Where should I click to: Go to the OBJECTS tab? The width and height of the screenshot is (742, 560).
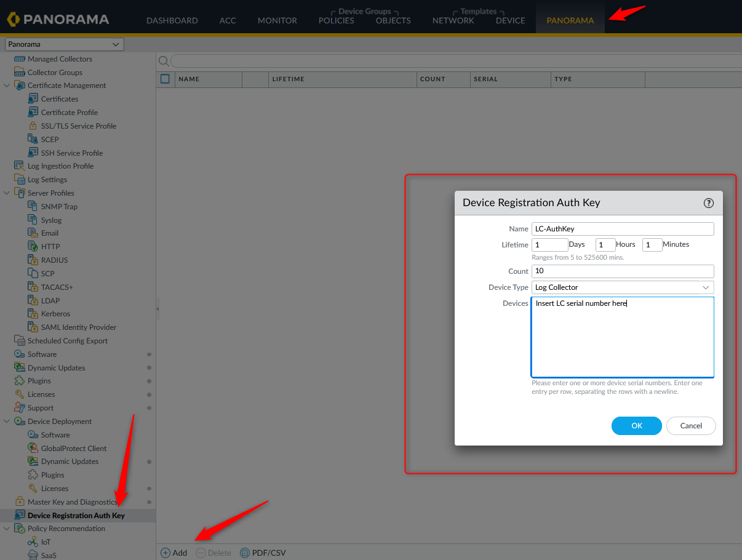click(x=393, y=20)
